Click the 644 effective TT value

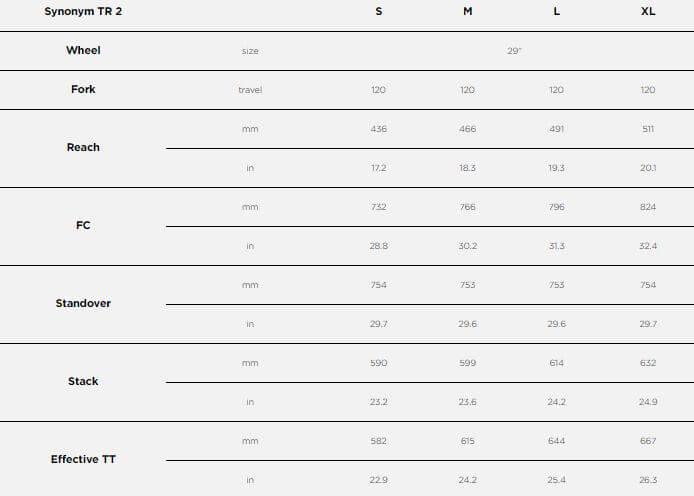click(557, 441)
